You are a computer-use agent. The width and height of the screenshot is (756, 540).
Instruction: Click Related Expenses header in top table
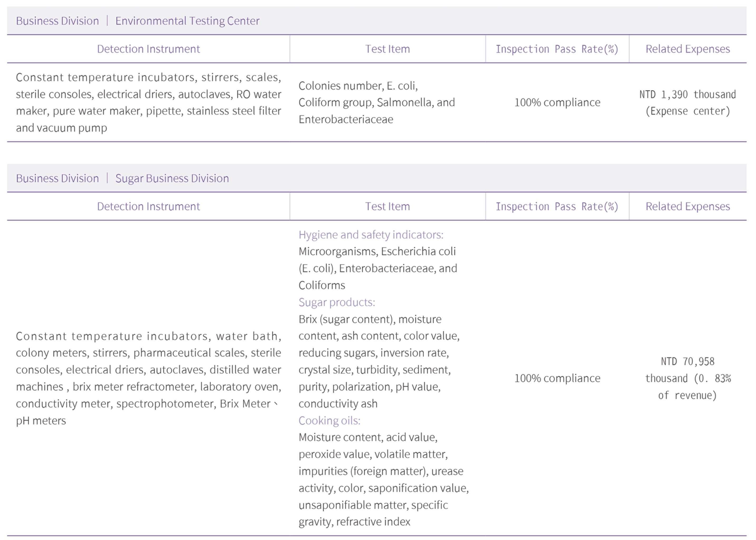coord(687,49)
